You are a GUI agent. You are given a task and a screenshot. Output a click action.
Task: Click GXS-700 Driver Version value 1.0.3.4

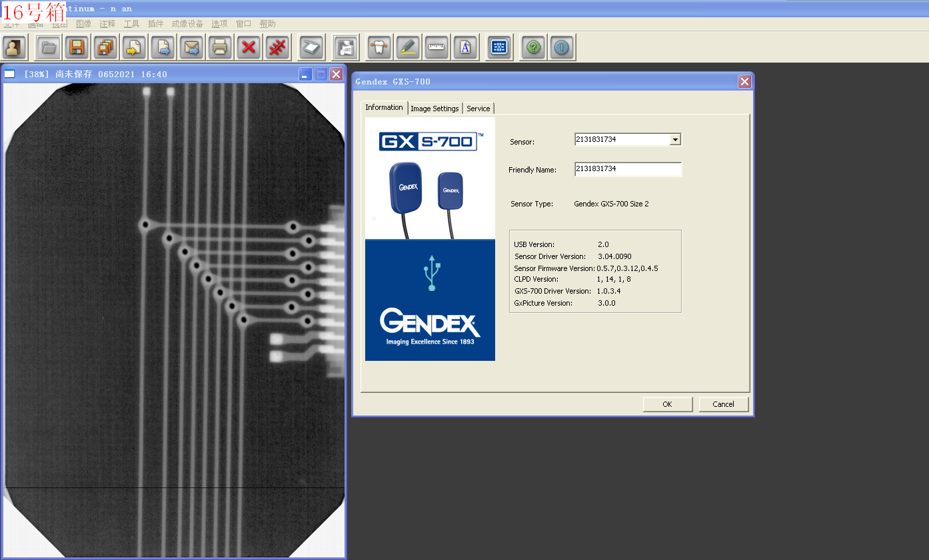[610, 291]
